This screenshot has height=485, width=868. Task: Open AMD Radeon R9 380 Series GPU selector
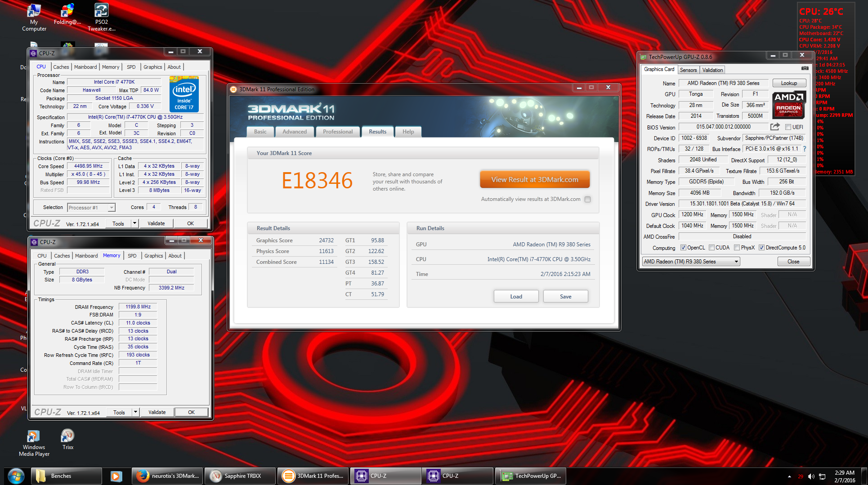(691, 262)
